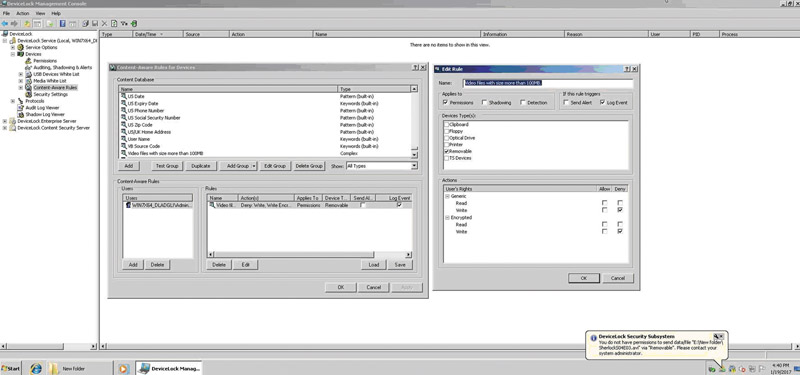Click the US Social Security Number entry
This screenshot has height=375, width=800.
(x=154, y=117)
